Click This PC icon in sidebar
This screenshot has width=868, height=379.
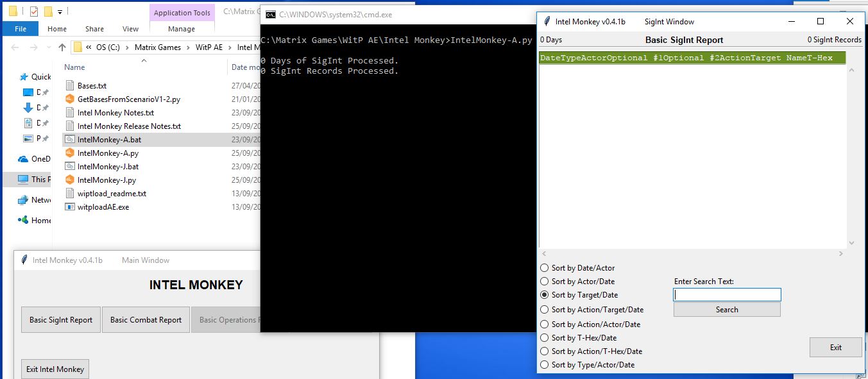coord(22,180)
